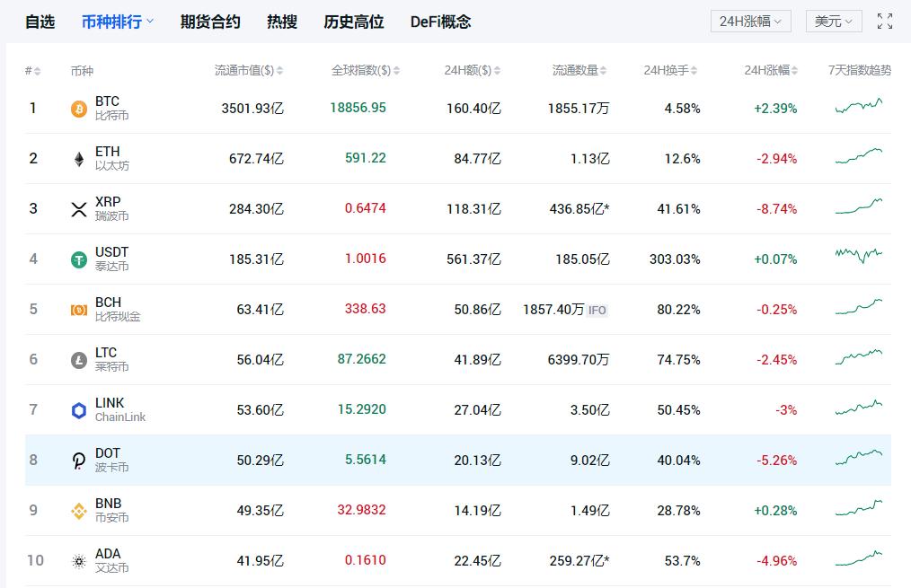Open the 历史高位 tab
The image size is (911, 588).
tap(353, 22)
